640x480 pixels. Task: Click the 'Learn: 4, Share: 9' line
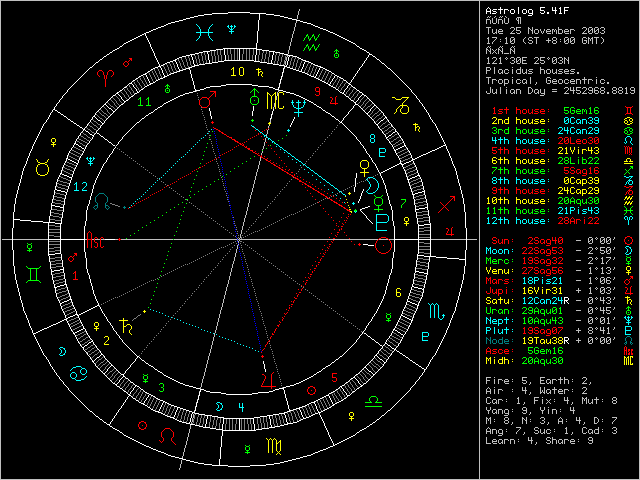tap(539, 441)
